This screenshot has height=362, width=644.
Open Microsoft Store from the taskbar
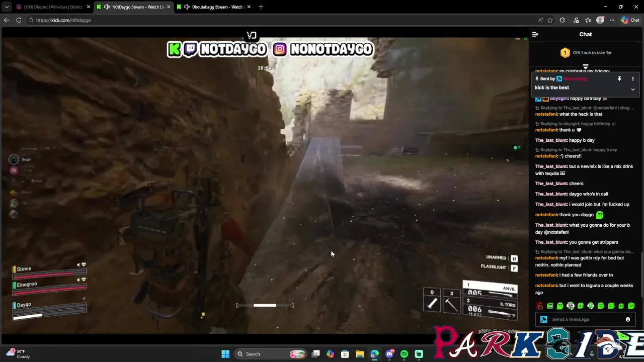(x=345, y=354)
